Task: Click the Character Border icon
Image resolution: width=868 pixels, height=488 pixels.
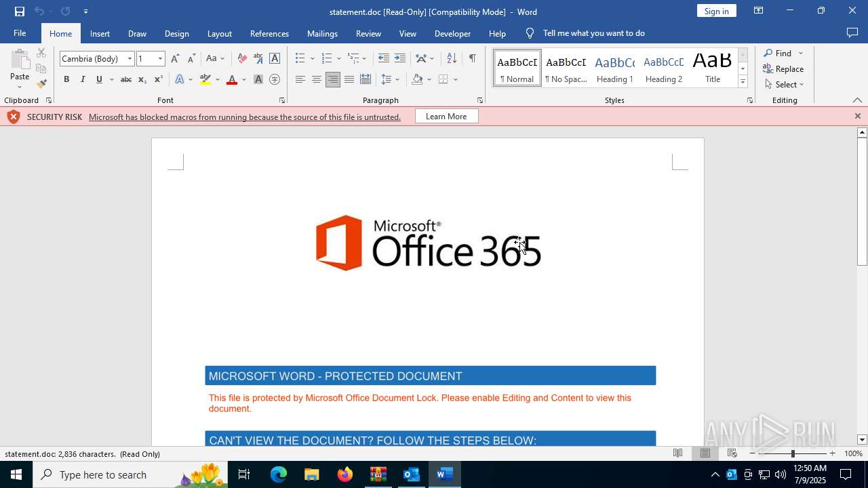Action: tap(275, 59)
